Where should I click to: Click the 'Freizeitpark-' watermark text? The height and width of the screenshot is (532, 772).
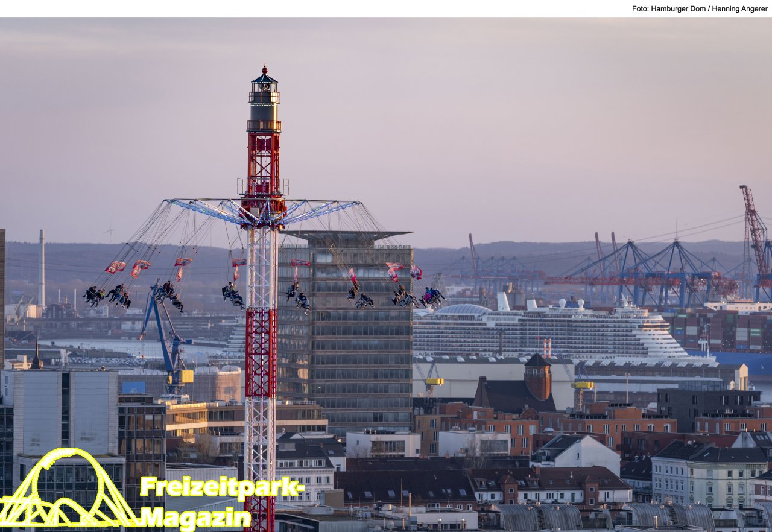(221, 487)
